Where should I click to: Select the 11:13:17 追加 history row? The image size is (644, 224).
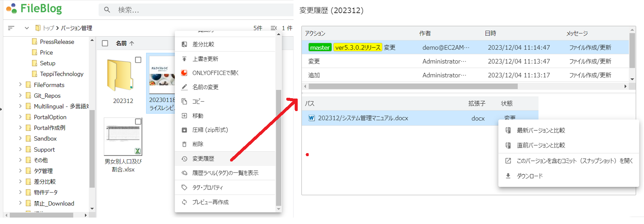pyautogui.click(x=466, y=75)
